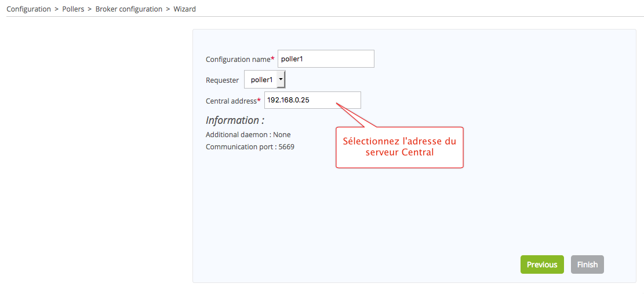644x294 pixels.
Task: Focus the Configuration name input field
Action: click(326, 59)
